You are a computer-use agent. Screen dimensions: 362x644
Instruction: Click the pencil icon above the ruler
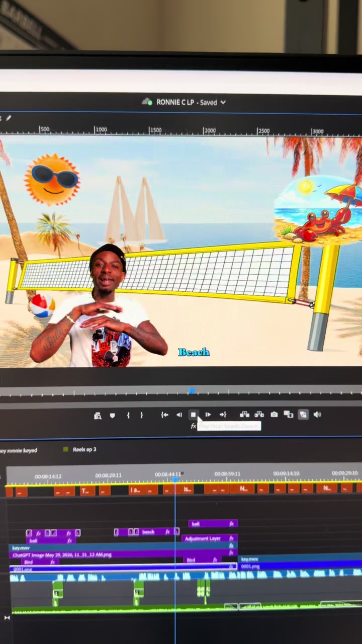[8, 118]
